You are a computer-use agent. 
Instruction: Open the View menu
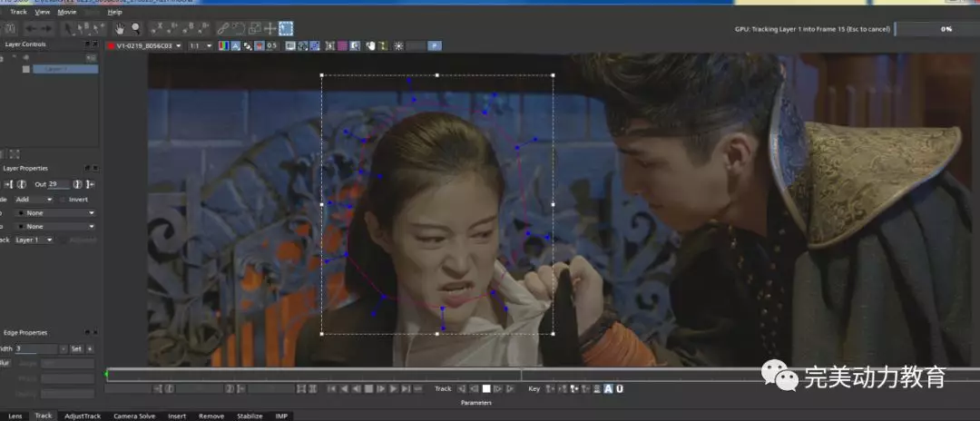43,12
